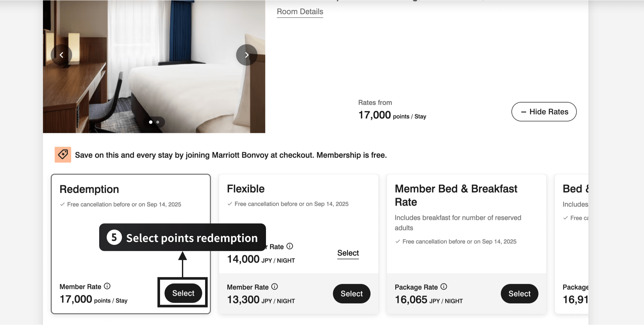Image resolution: width=644 pixels, height=325 pixels.
Task: Toggle rates visibility with Hide Rates
Action: (x=544, y=112)
